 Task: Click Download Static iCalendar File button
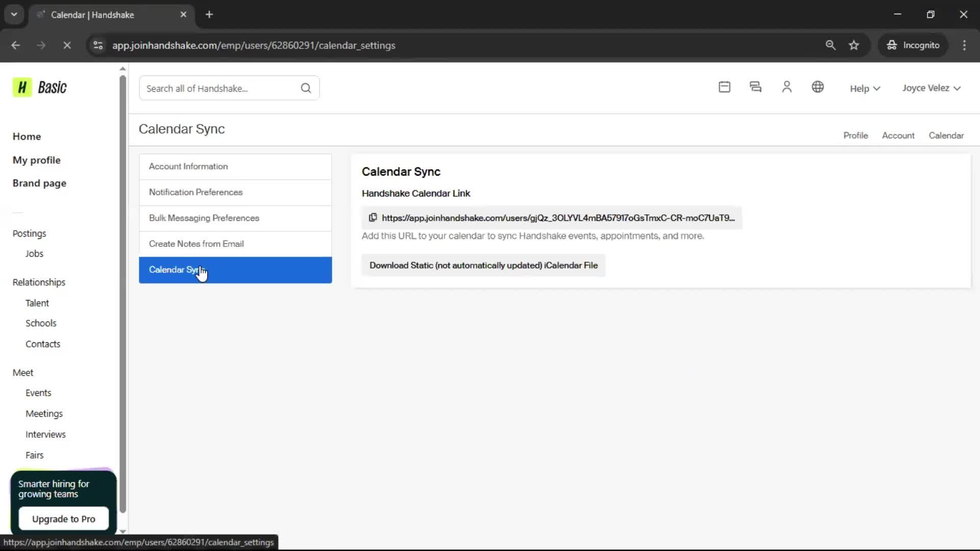coord(483,265)
